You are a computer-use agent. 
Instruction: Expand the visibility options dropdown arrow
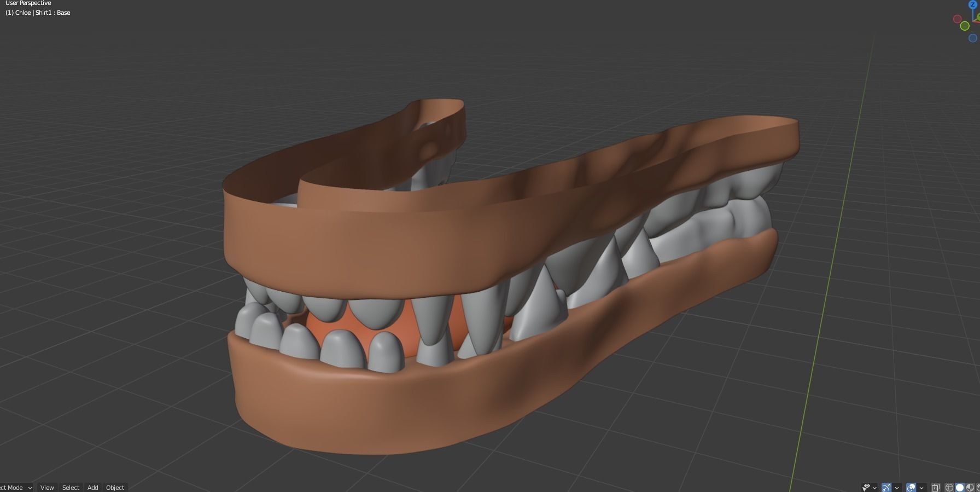pyautogui.click(x=874, y=488)
